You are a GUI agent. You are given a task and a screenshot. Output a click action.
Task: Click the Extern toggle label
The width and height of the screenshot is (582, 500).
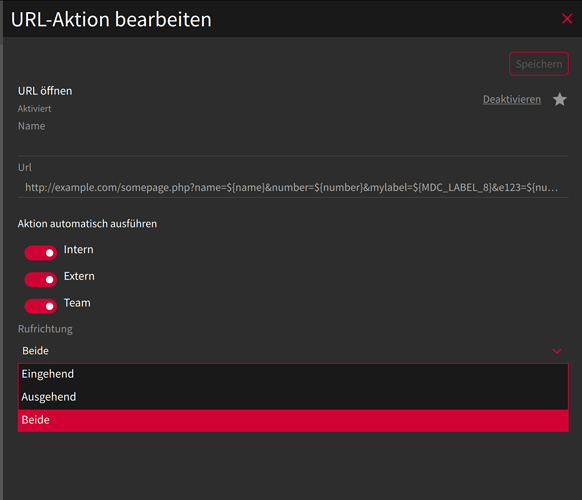(79, 276)
